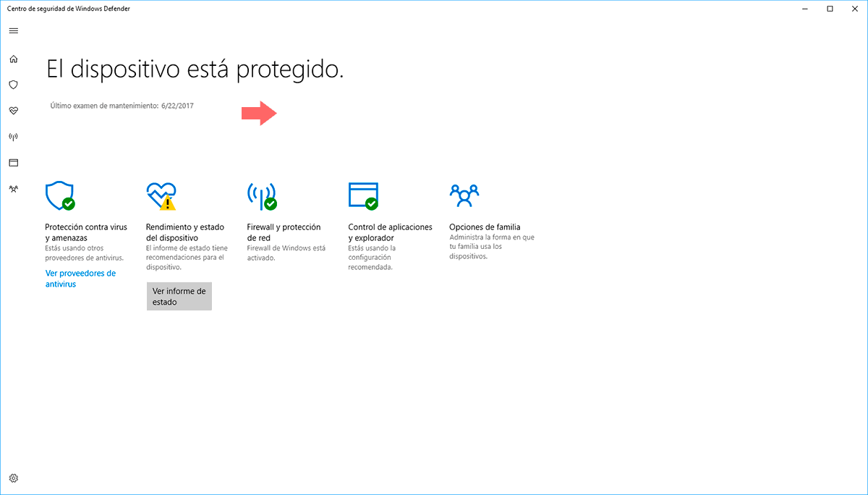Image resolution: width=868 pixels, height=495 pixels.
Task: Click Último examen de mantenimiento date text
Action: pyautogui.click(x=122, y=106)
